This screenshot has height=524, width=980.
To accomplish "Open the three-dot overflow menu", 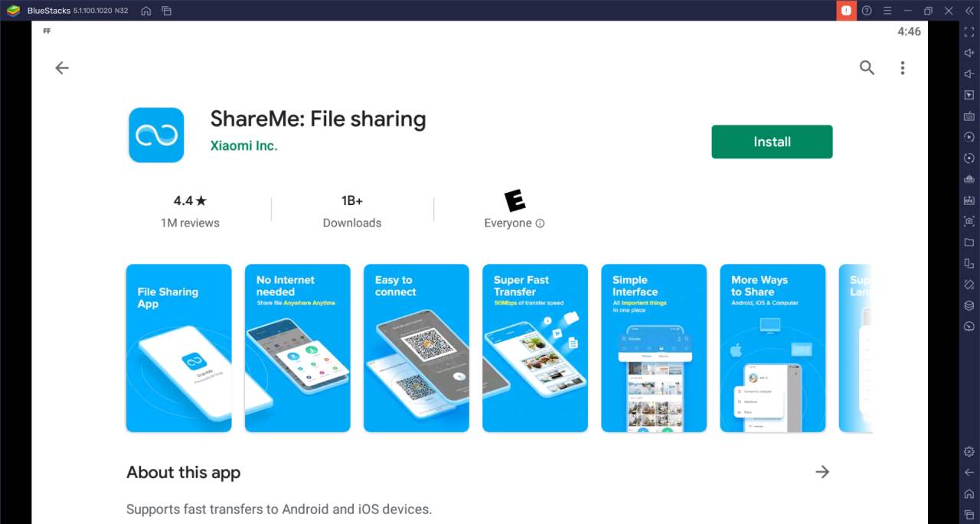I will click(903, 68).
